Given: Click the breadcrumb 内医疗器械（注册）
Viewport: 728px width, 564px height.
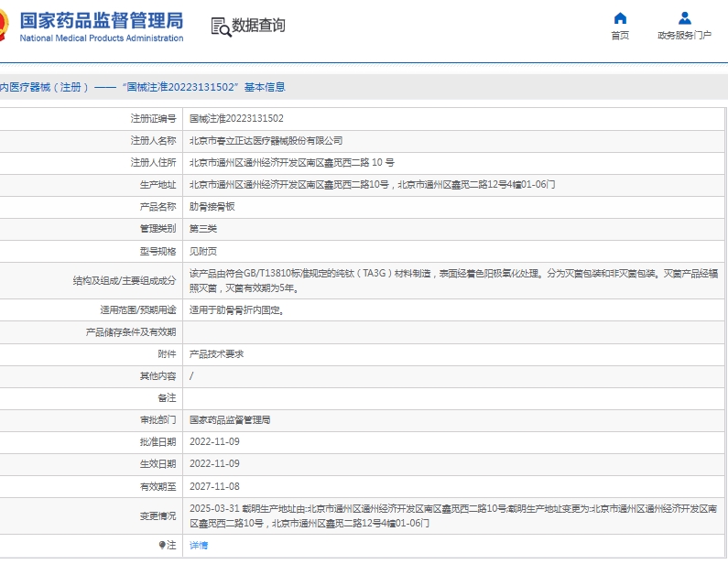Looking at the screenshot, I should click(x=44, y=87).
